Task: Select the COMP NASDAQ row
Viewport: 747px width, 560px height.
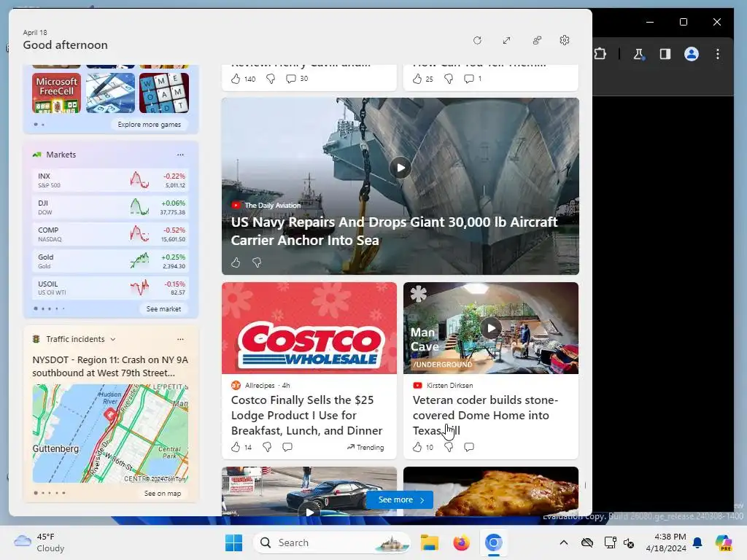Action: [x=111, y=234]
